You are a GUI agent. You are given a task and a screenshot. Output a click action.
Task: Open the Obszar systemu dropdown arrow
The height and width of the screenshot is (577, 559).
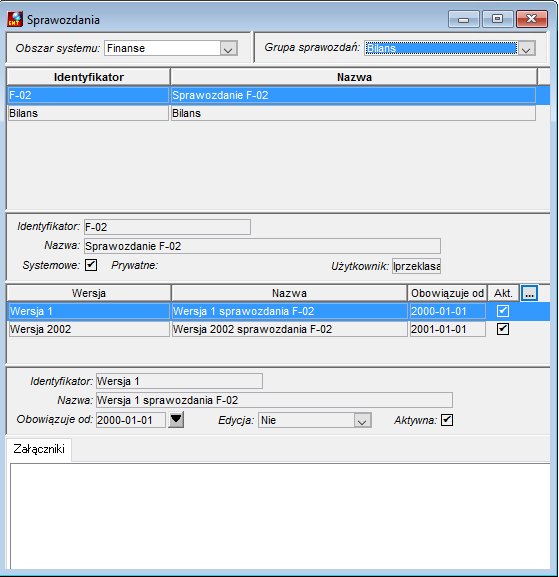point(228,49)
